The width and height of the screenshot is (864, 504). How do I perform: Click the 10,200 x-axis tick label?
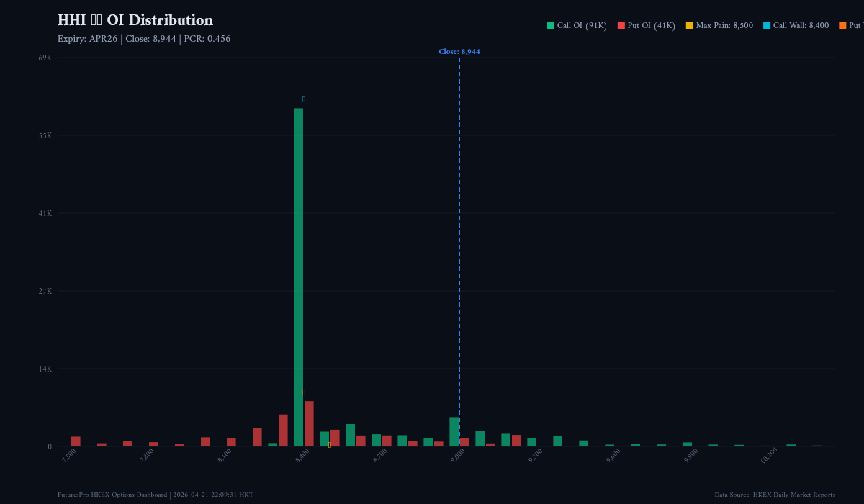769,455
